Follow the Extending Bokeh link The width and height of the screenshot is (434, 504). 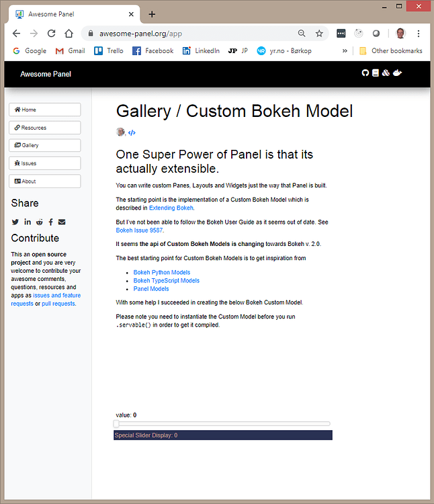pyautogui.click(x=171, y=208)
